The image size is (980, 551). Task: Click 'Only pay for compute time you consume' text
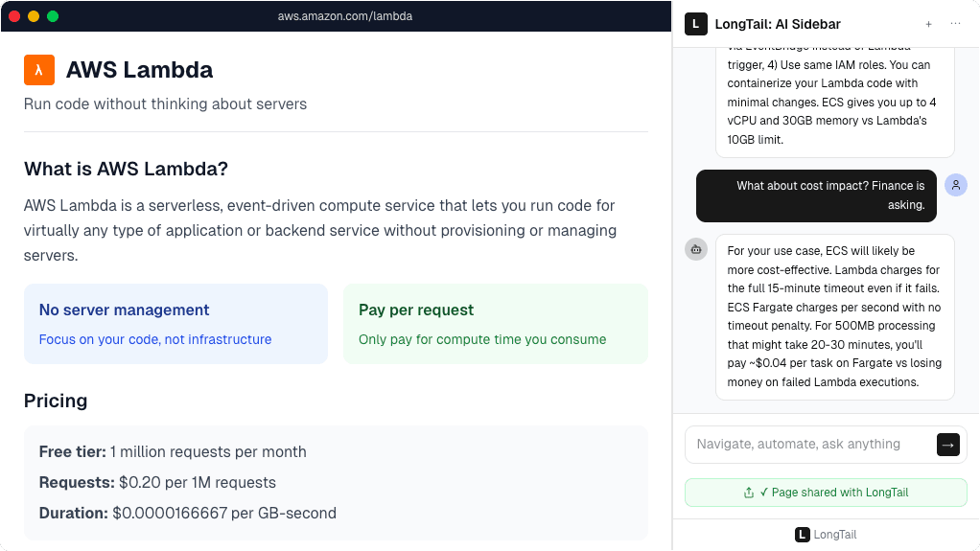point(482,339)
